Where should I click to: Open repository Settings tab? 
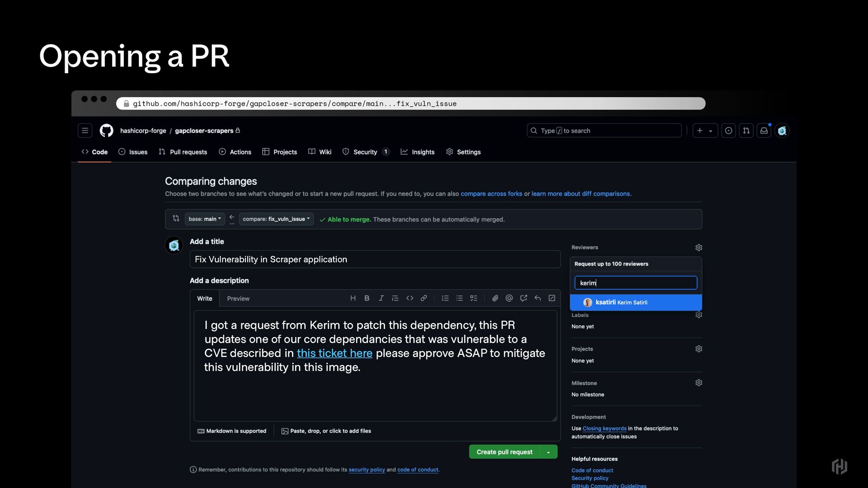[x=463, y=152]
